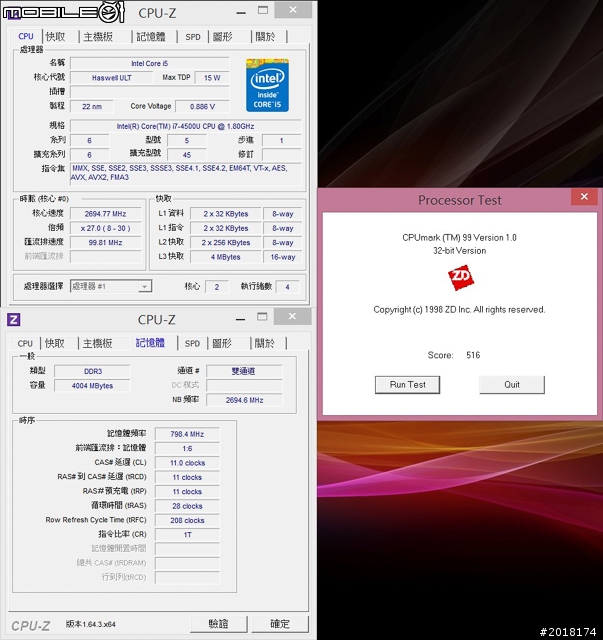603x640 pixels.
Task: Click the 驗證 validate button
Action: coord(218,624)
